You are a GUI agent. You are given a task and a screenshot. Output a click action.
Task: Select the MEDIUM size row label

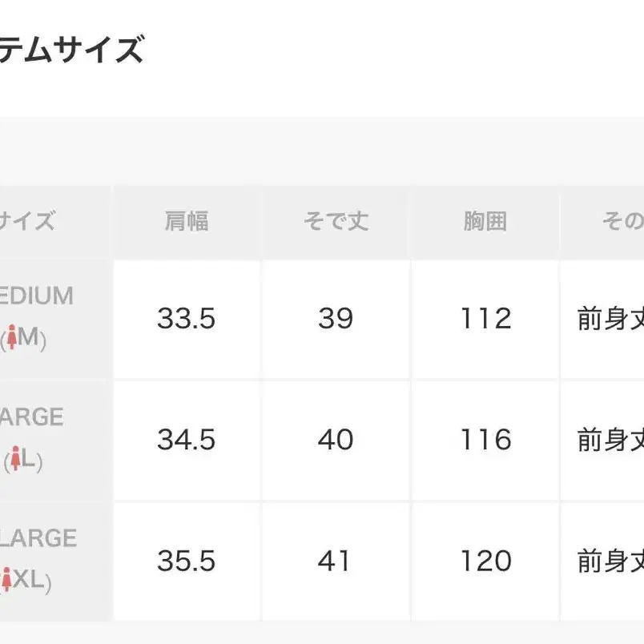(x=36, y=296)
